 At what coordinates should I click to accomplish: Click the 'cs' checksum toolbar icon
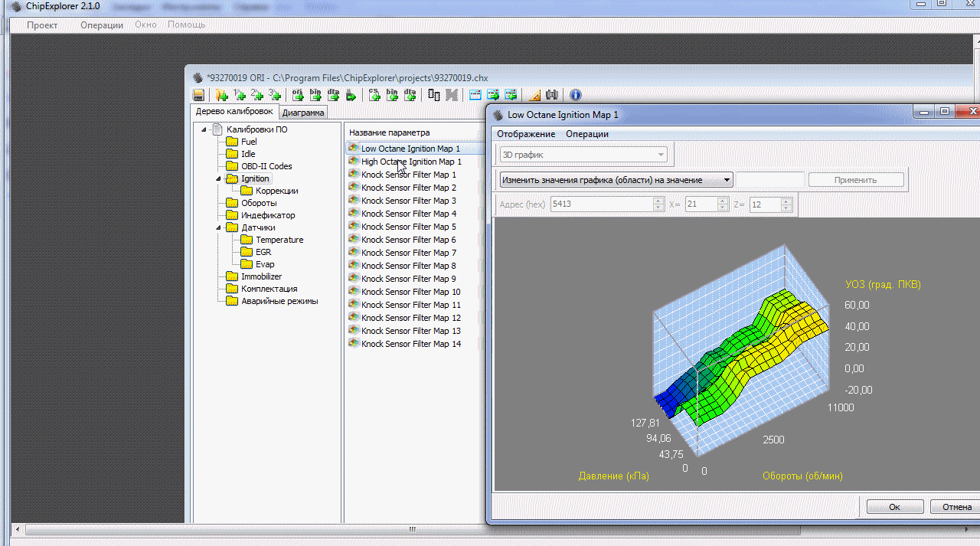pyautogui.click(x=374, y=95)
